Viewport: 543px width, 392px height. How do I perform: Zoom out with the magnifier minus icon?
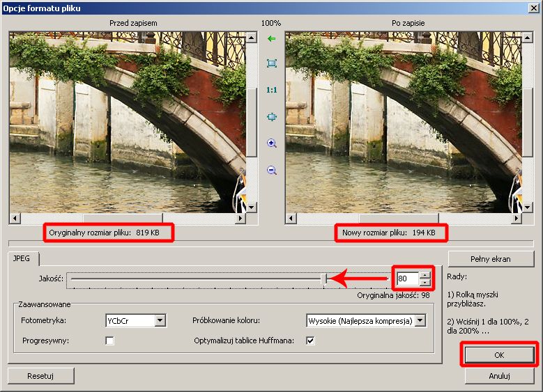tap(271, 170)
